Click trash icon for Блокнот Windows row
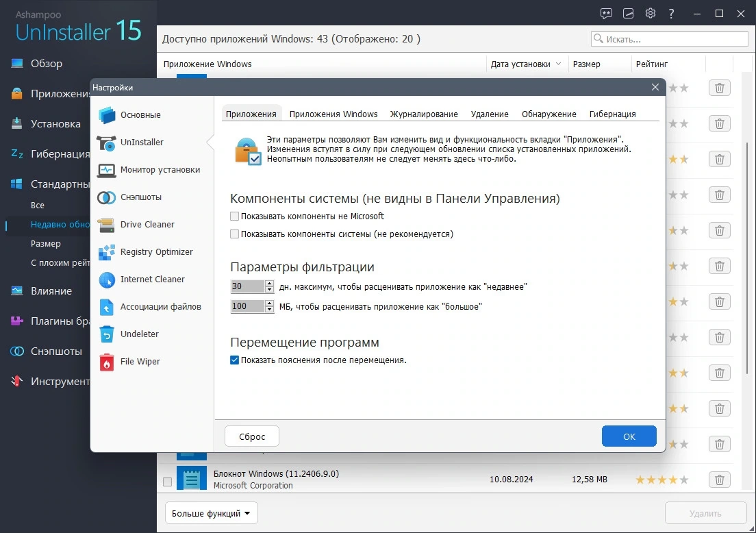This screenshot has width=756, height=533. [x=719, y=480]
